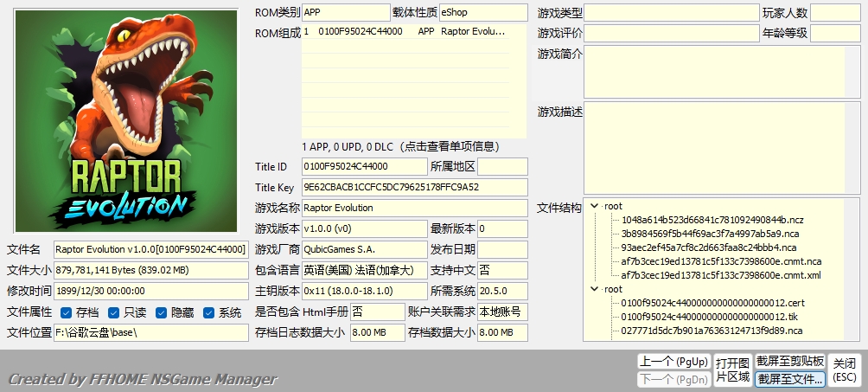
Task: Click the empty 年龄等级 field
Action: (x=836, y=33)
